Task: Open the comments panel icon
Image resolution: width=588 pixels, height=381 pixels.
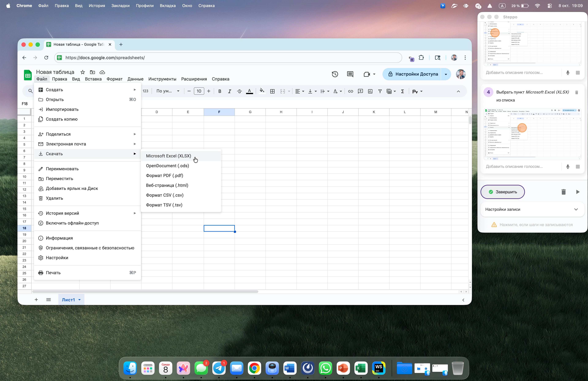Action: click(x=350, y=74)
